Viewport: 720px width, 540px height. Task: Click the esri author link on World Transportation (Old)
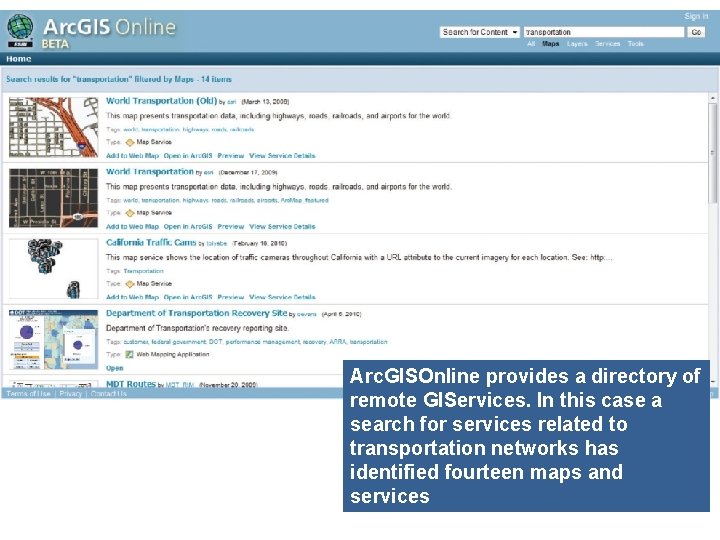[x=231, y=102]
